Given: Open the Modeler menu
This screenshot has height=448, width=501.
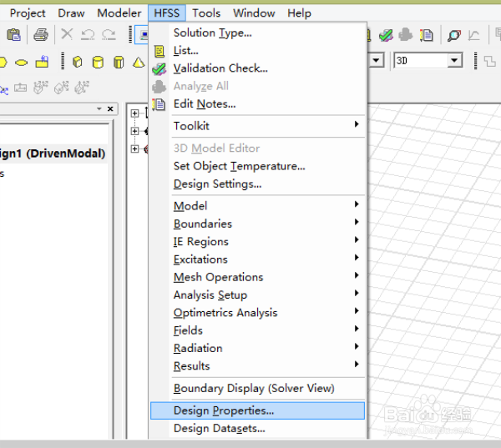Looking at the screenshot, I should 119,13.
